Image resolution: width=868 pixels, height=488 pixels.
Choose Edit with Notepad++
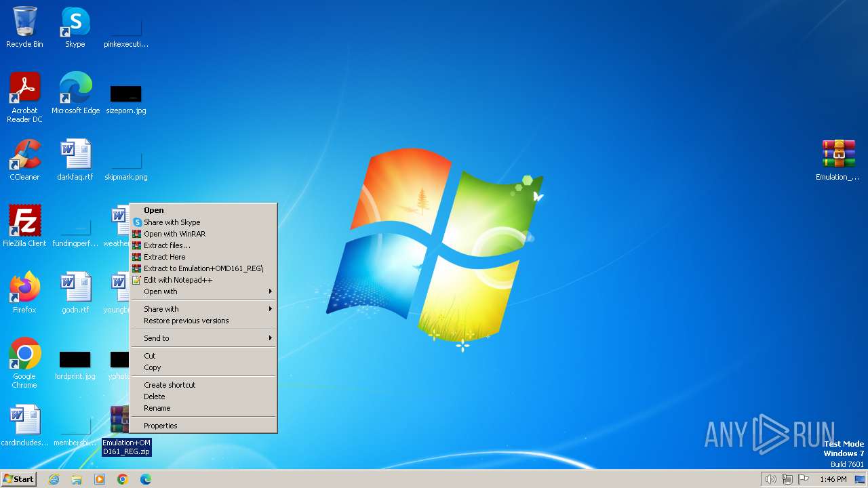pos(203,280)
